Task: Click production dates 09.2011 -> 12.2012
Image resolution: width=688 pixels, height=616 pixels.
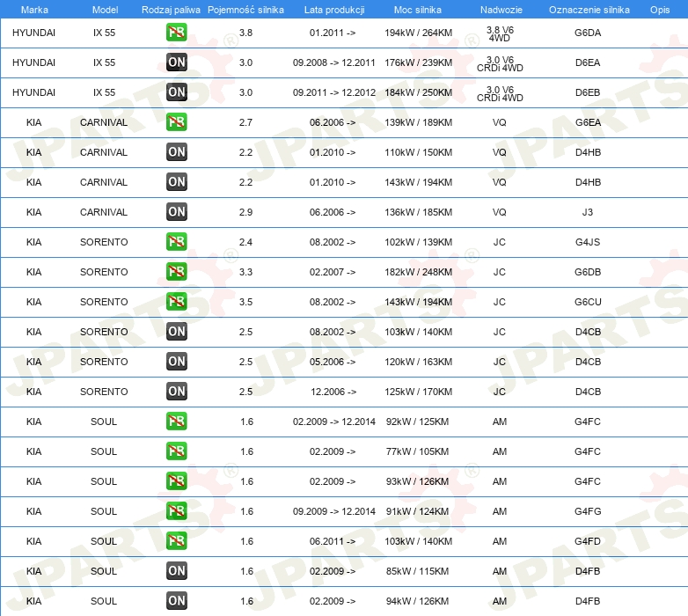Action: [x=334, y=92]
